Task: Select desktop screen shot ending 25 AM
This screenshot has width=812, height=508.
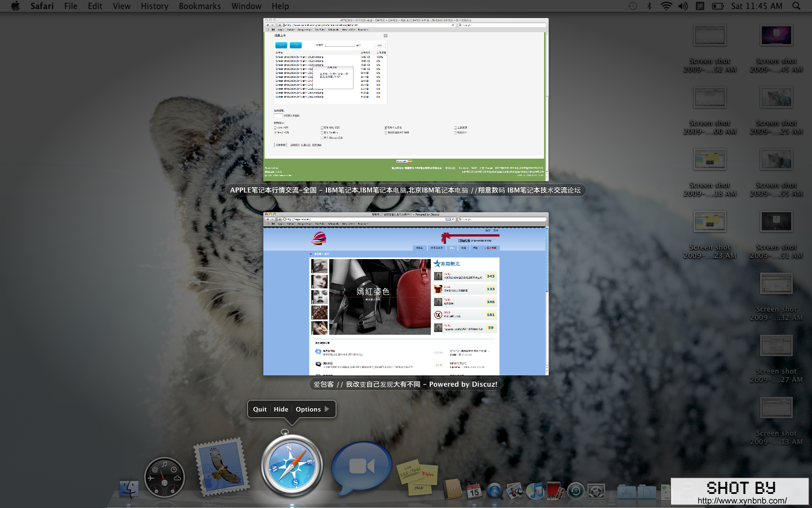Action: [776, 111]
